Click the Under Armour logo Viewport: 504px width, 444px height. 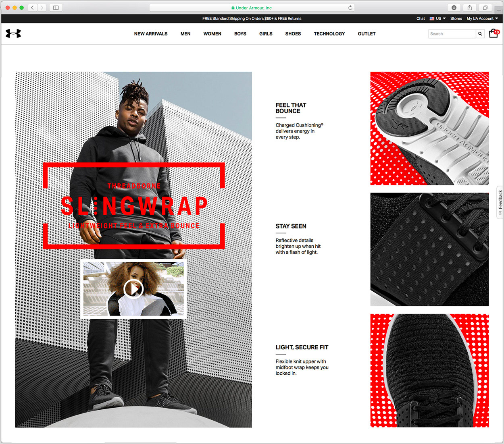click(13, 33)
